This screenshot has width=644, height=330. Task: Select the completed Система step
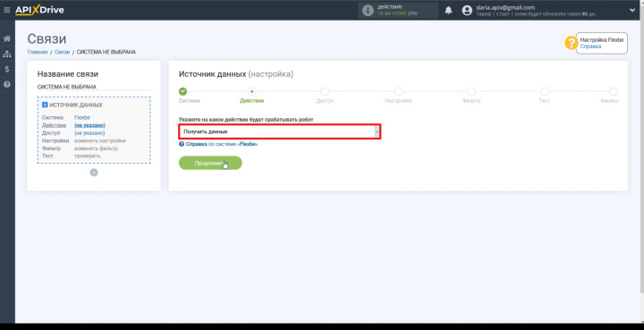tap(182, 91)
